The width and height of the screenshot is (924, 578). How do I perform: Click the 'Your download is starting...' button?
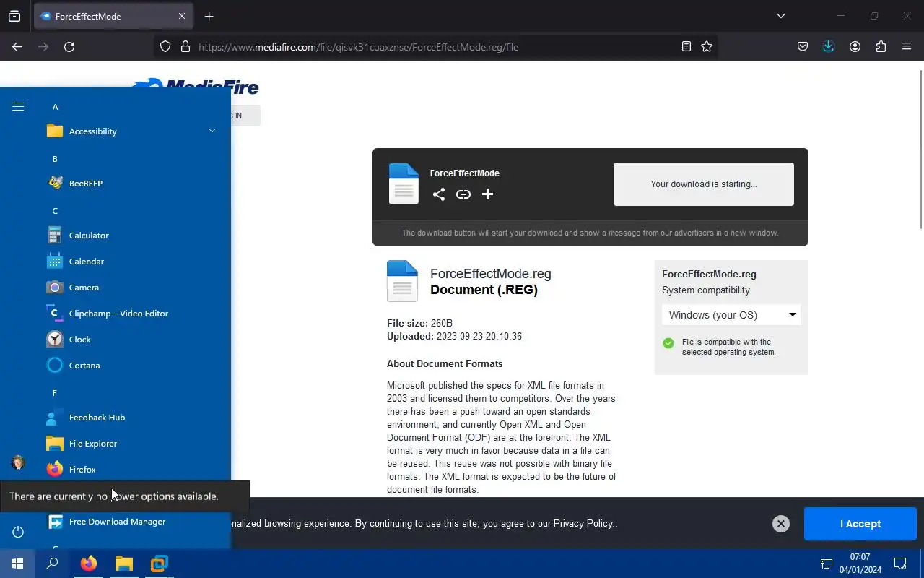coord(704,184)
